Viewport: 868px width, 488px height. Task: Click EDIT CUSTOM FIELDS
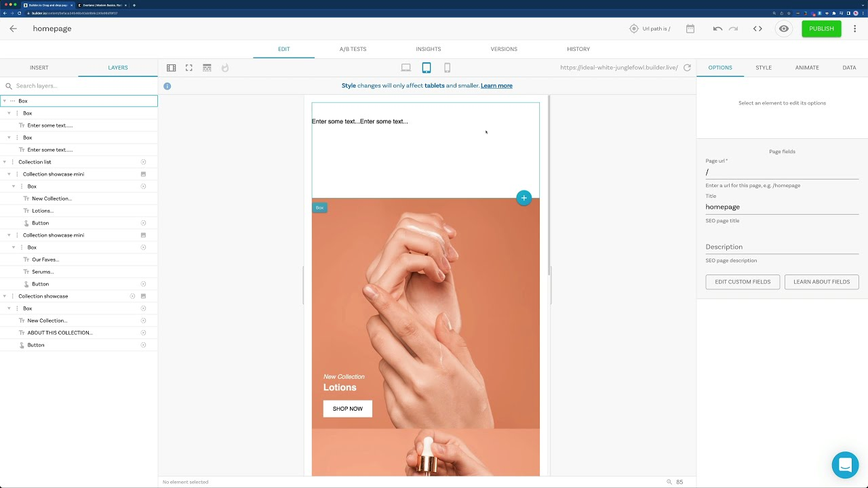[x=743, y=282]
